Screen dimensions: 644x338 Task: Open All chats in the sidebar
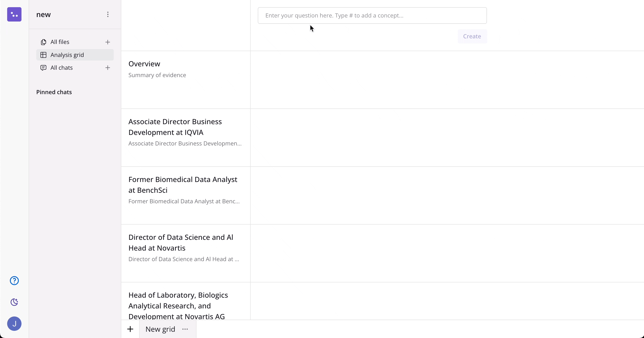(62, 68)
